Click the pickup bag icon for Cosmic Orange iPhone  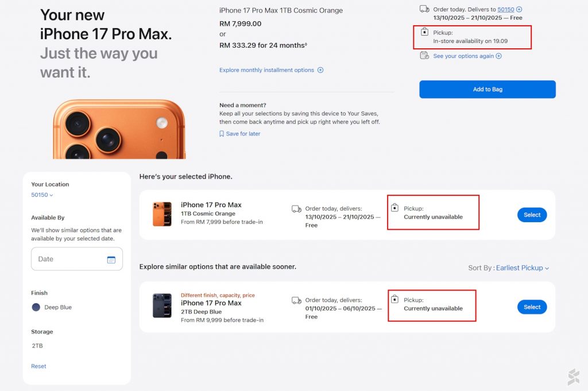(x=394, y=207)
